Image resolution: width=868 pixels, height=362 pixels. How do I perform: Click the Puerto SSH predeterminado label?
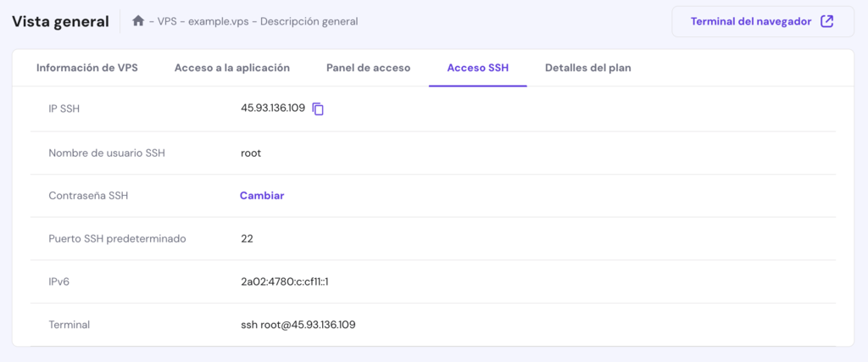(117, 238)
